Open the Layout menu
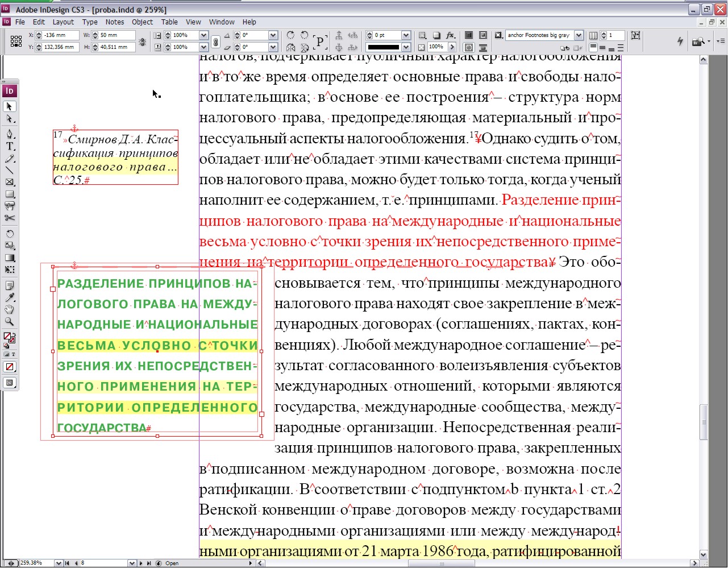This screenshot has height=568, width=728. click(63, 22)
